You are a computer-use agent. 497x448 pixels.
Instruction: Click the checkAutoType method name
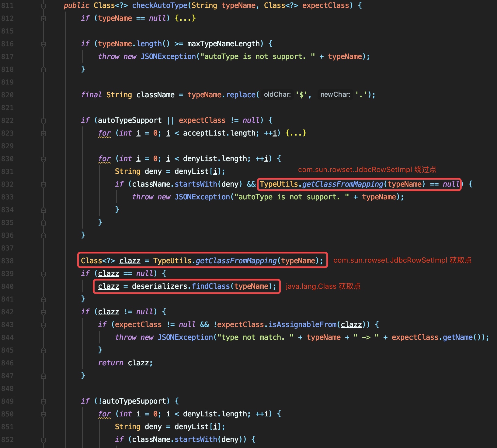pyautogui.click(x=160, y=5)
